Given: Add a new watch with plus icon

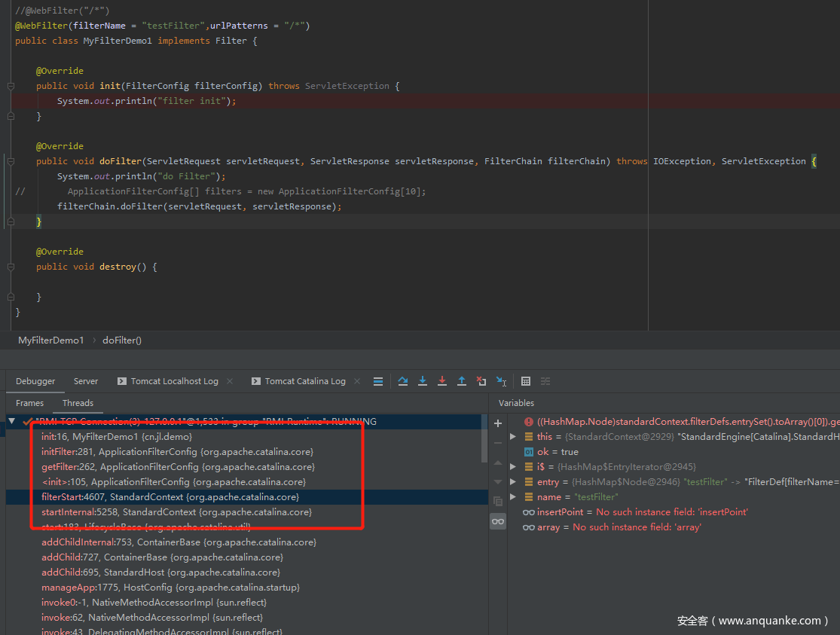Looking at the screenshot, I should [x=498, y=423].
